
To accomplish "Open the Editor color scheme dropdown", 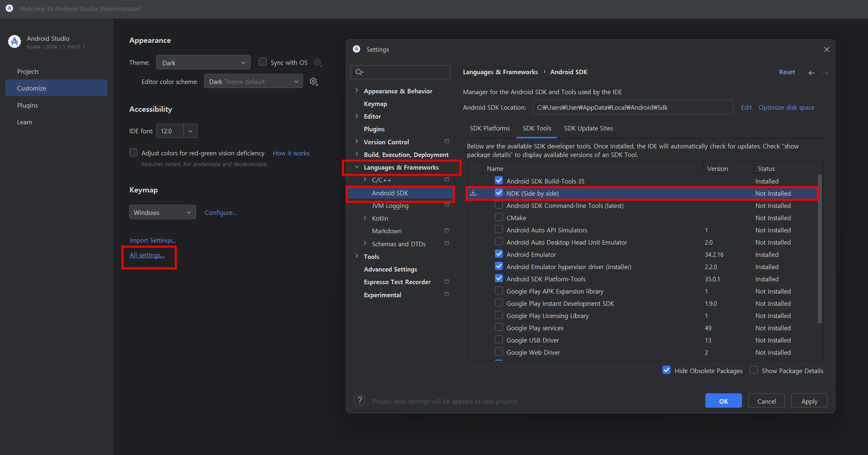I will tap(253, 82).
